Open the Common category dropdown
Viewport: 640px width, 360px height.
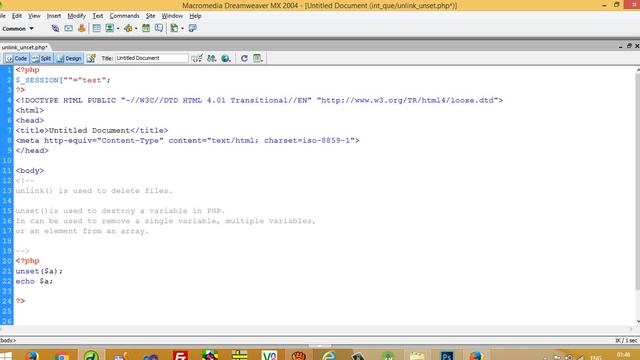click(x=18, y=29)
